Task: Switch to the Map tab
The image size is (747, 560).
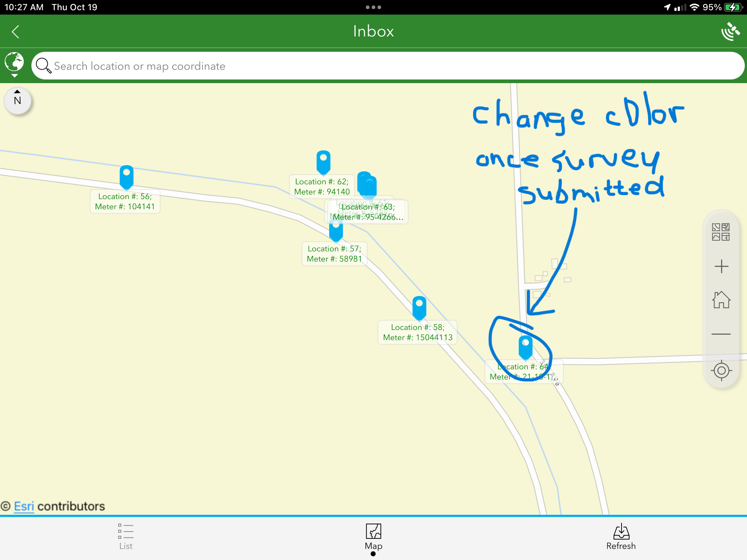Action: tap(373, 536)
